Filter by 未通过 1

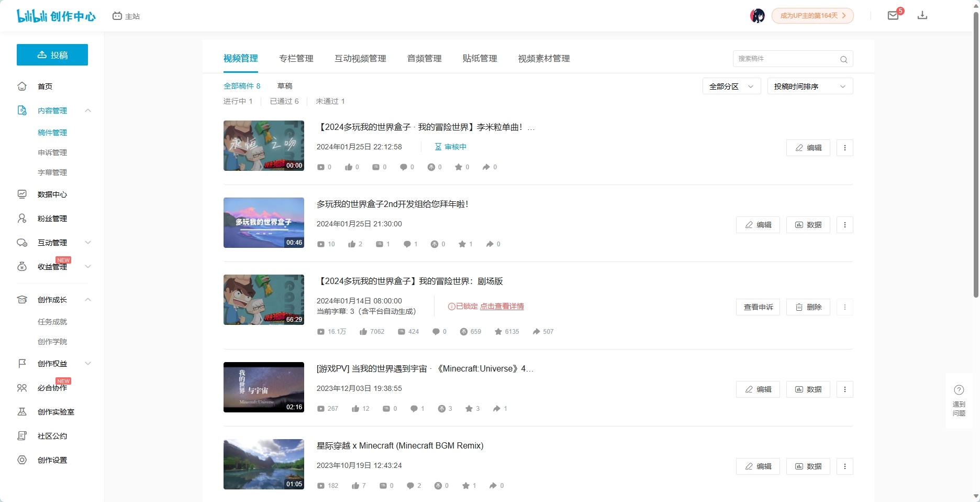[330, 101]
